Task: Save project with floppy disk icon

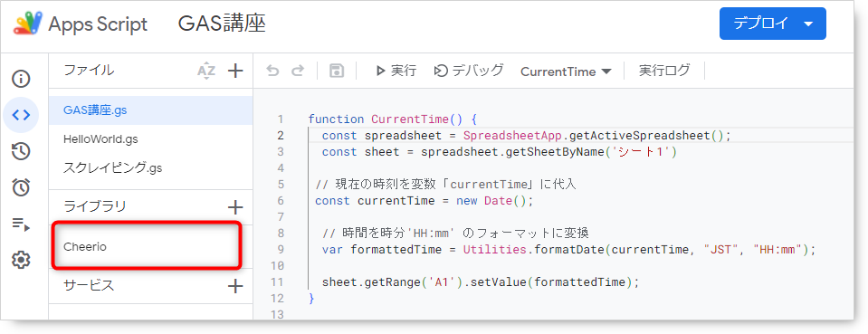Action: (x=337, y=71)
